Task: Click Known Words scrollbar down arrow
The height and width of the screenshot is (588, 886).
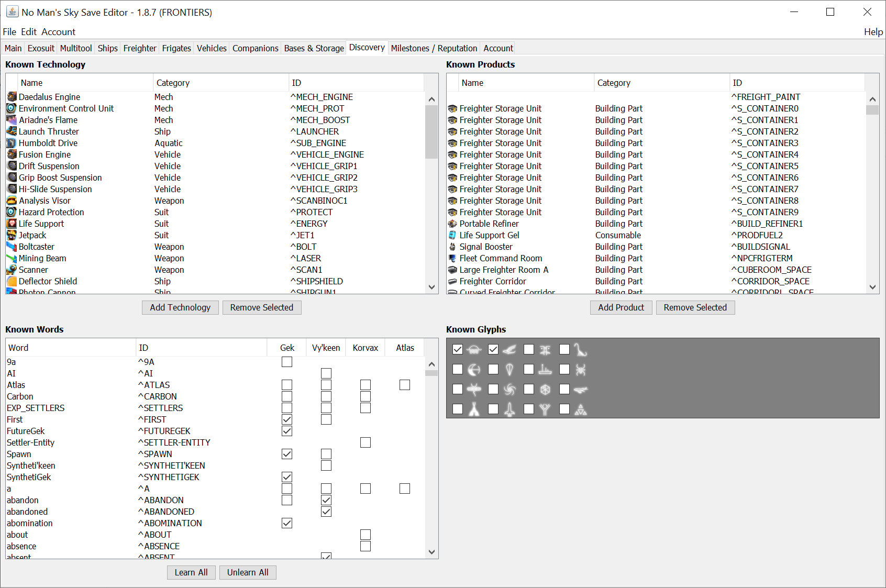Action: [431, 552]
